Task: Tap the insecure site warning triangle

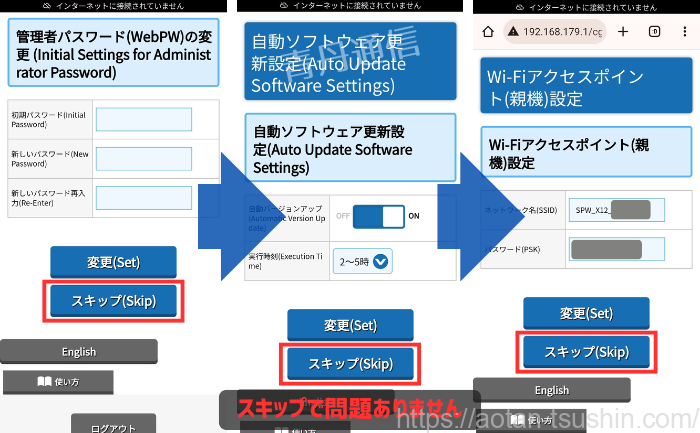Action: pos(513,32)
